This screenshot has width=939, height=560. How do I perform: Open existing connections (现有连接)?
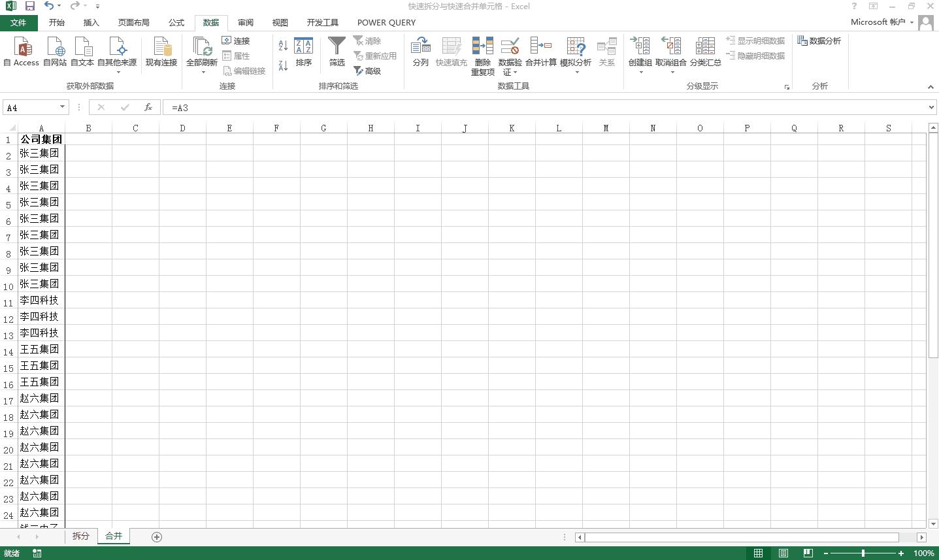click(161, 52)
